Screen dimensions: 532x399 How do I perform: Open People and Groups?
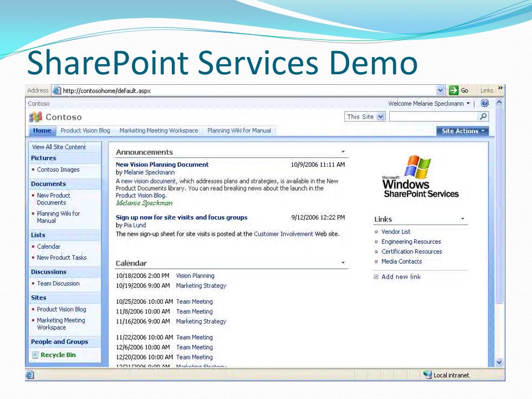[59, 342]
